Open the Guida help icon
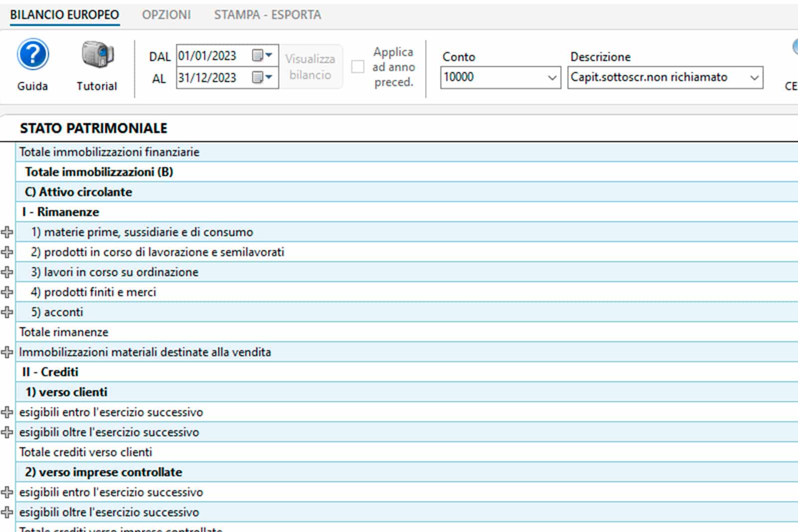 [x=33, y=55]
